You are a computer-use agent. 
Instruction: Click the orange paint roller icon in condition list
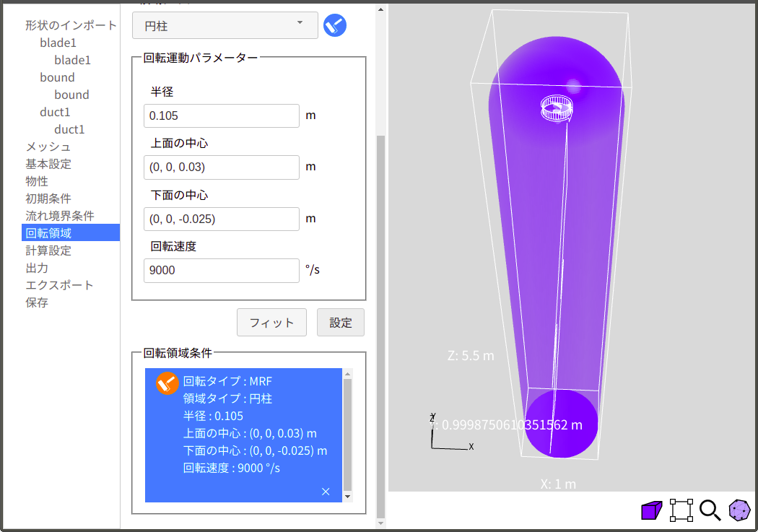(x=167, y=383)
